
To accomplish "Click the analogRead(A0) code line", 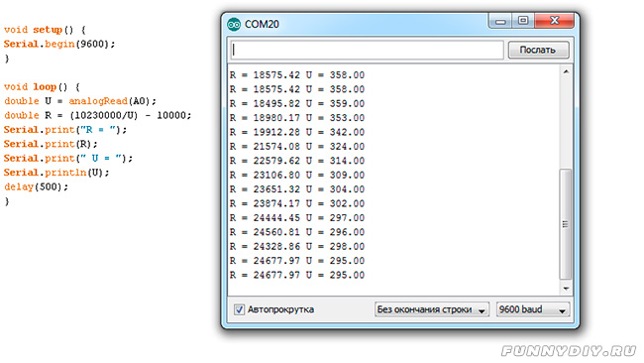I will 80,101.
